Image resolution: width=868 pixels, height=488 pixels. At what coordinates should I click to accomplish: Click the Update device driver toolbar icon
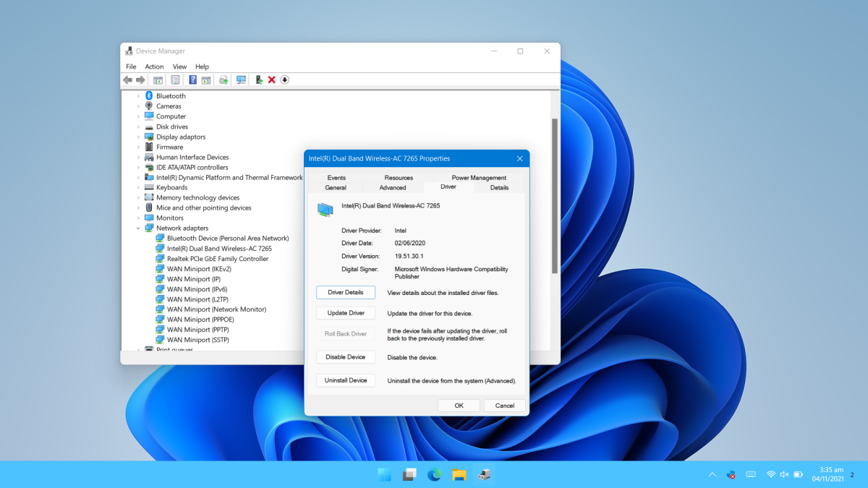tap(224, 80)
